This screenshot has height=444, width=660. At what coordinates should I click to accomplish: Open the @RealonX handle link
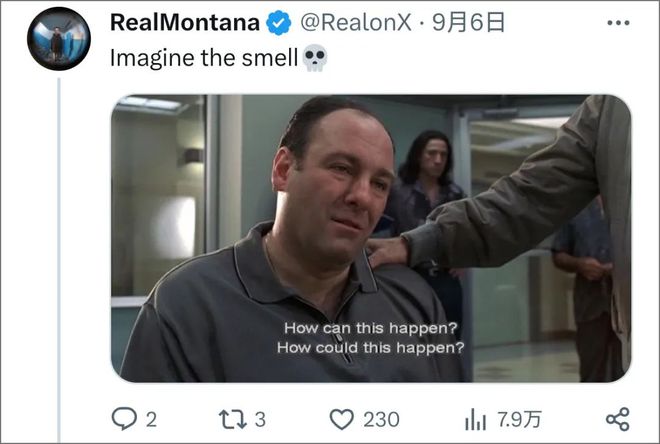coord(356,23)
